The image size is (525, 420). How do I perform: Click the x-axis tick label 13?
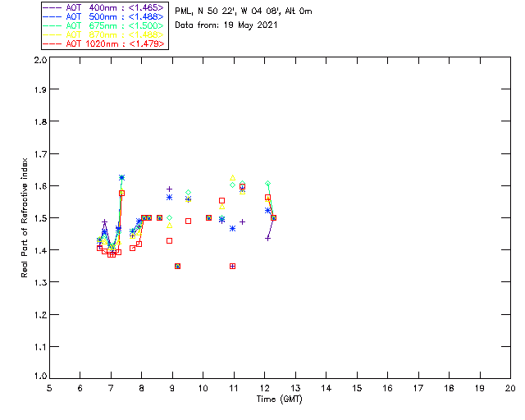coord(295,388)
